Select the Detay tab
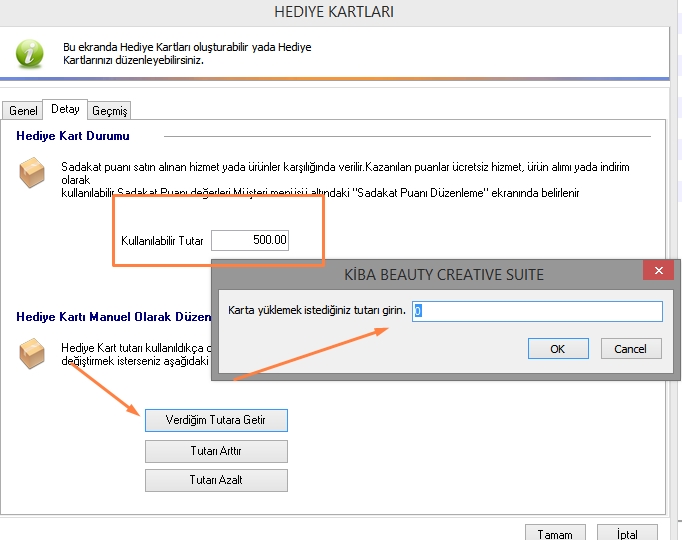Screen dimensions: 682x540 [65, 109]
